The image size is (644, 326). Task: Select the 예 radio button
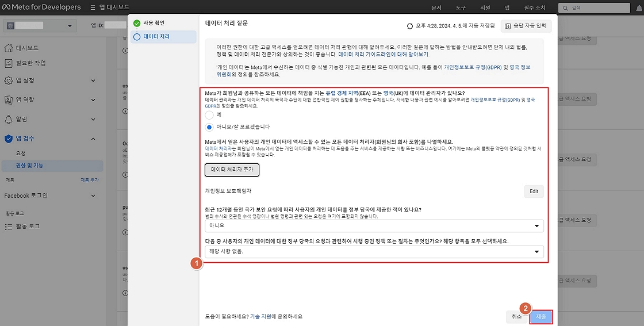[209, 115]
